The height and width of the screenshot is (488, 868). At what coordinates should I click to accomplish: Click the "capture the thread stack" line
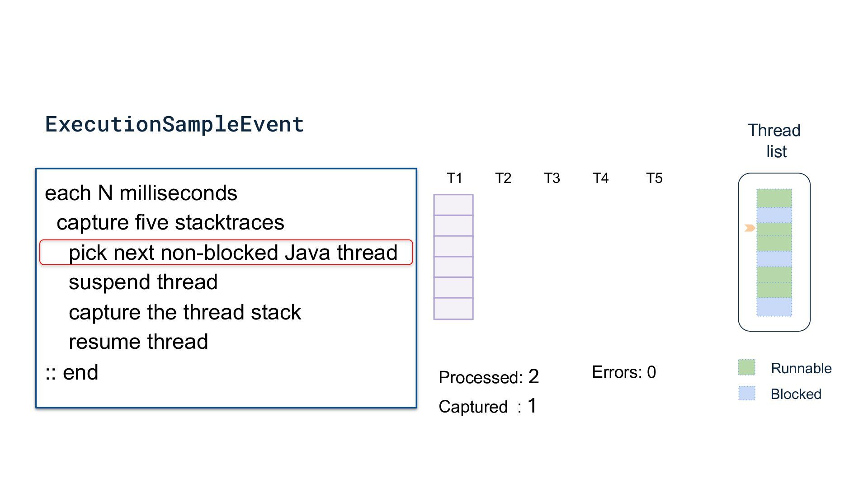click(184, 312)
